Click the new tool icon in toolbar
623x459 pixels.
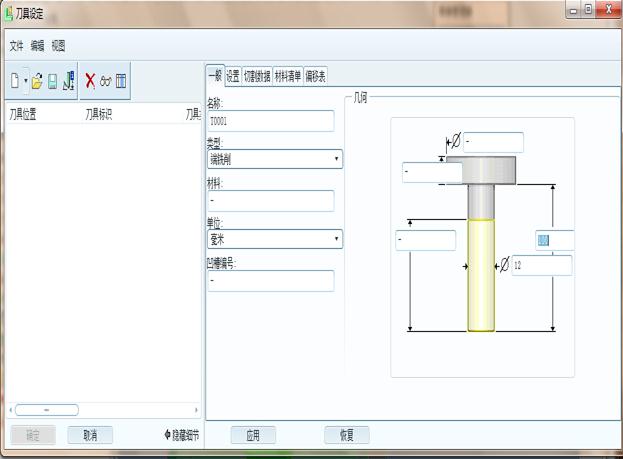tap(14, 81)
